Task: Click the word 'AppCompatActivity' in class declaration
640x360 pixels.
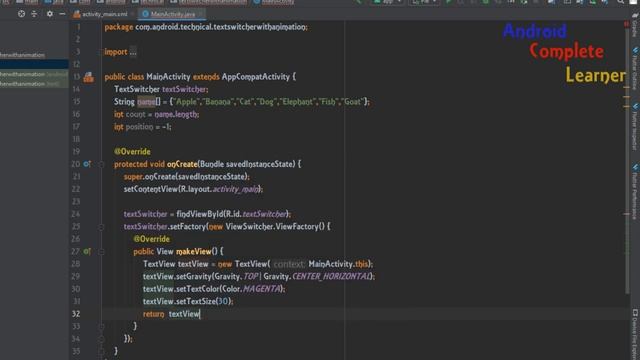Action: pos(256,77)
